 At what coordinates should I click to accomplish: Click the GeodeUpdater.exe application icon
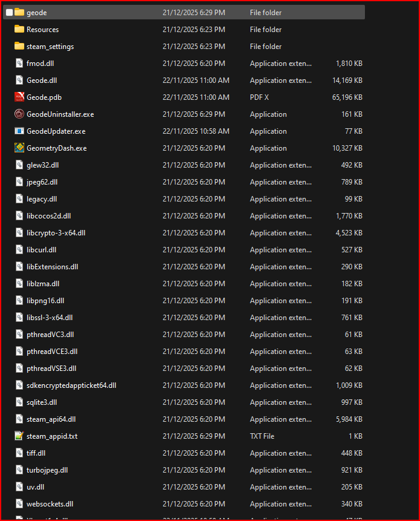[x=19, y=131]
